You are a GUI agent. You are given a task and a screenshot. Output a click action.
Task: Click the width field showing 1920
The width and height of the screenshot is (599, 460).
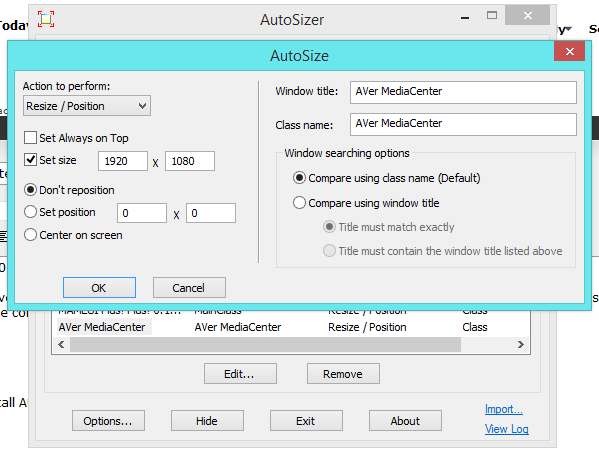[x=123, y=161]
